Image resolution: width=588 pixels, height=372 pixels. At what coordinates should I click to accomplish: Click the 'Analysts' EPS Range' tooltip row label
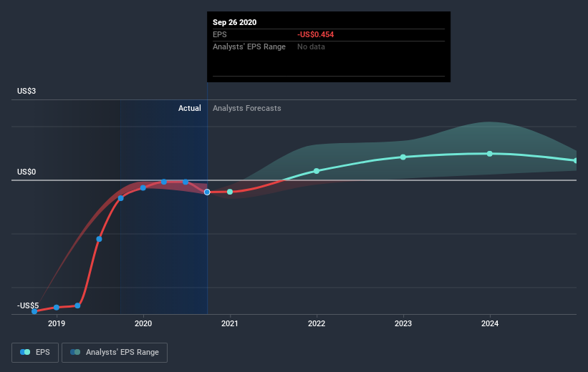[x=249, y=46]
